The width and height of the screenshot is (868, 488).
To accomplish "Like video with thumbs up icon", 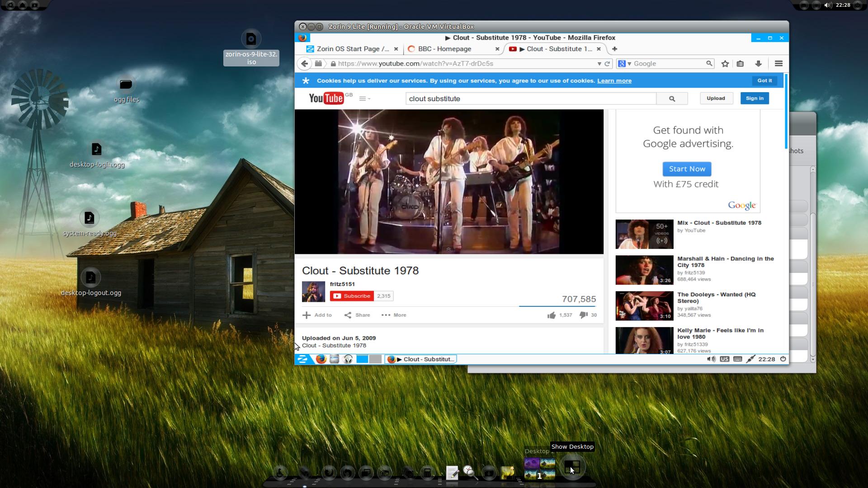I will click(x=552, y=315).
